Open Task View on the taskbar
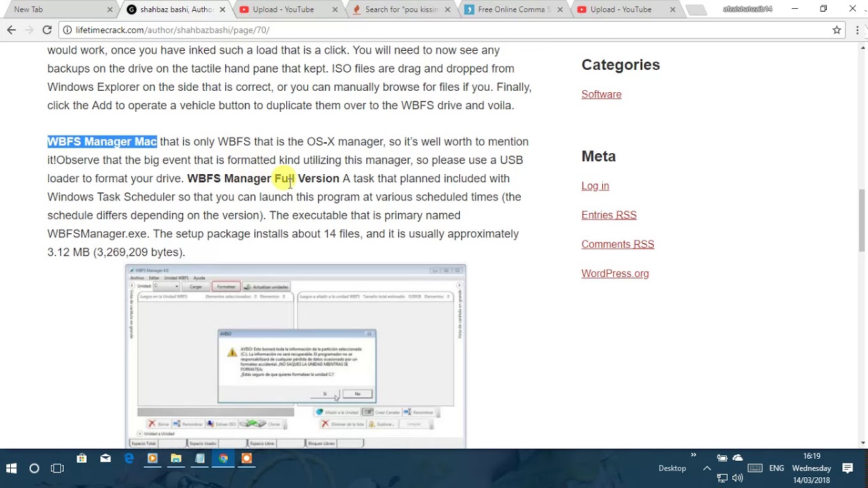 [58, 468]
